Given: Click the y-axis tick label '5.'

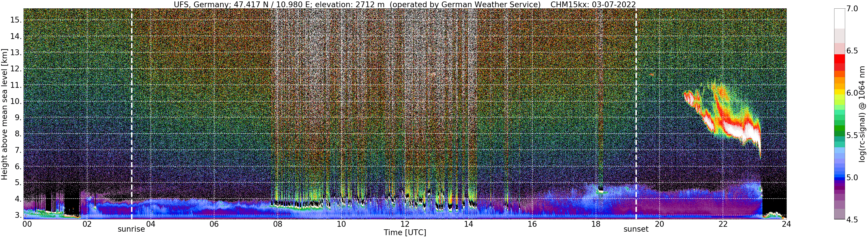Looking at the screenshot, I should (18, 183).
